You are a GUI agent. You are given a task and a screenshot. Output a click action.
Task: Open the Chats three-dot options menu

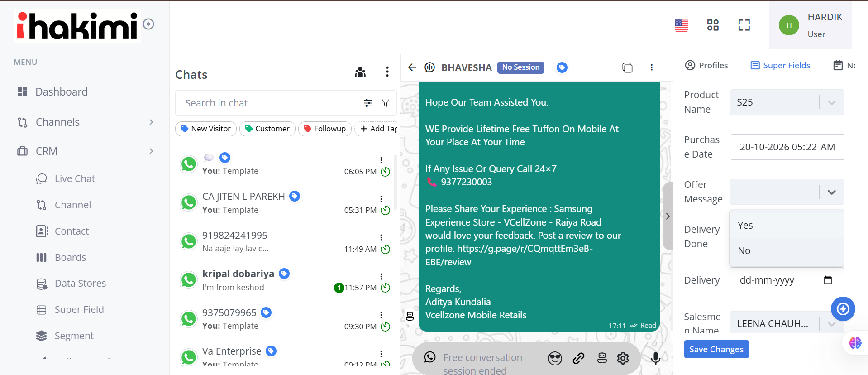(x=387, y=72)
